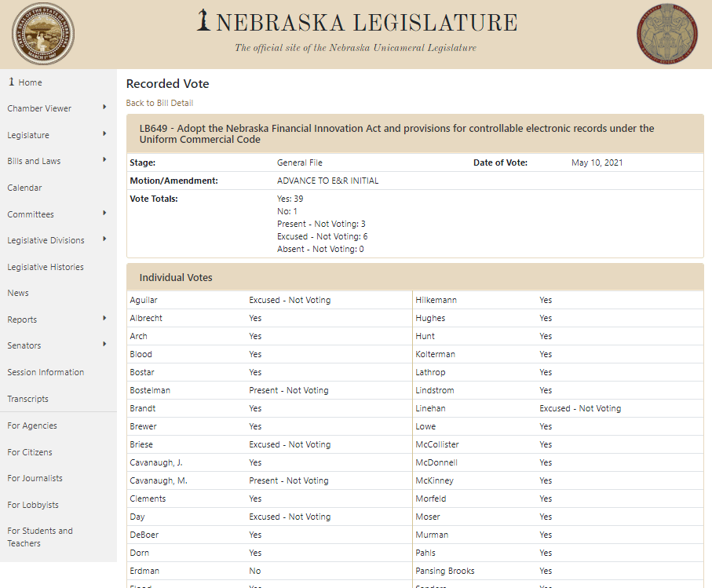Click senator name Albrecht
Screen dimensions: 712x588
(146, 318)
